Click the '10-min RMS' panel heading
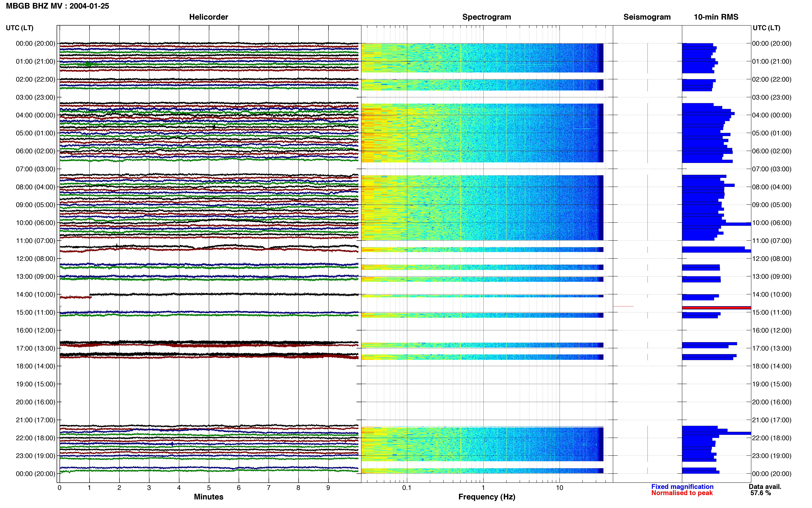Image resolution: width=812 pixels, height=508 pixels. (716, 17)
